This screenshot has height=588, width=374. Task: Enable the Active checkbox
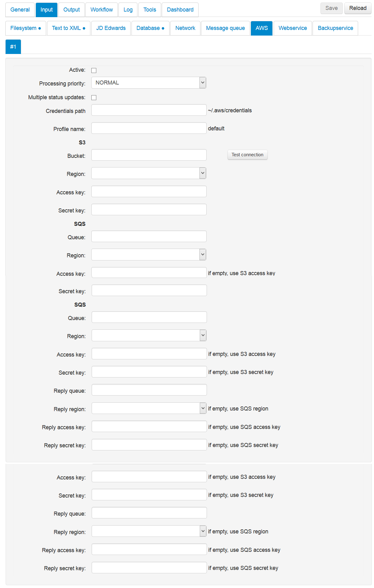tap(94, 70)
